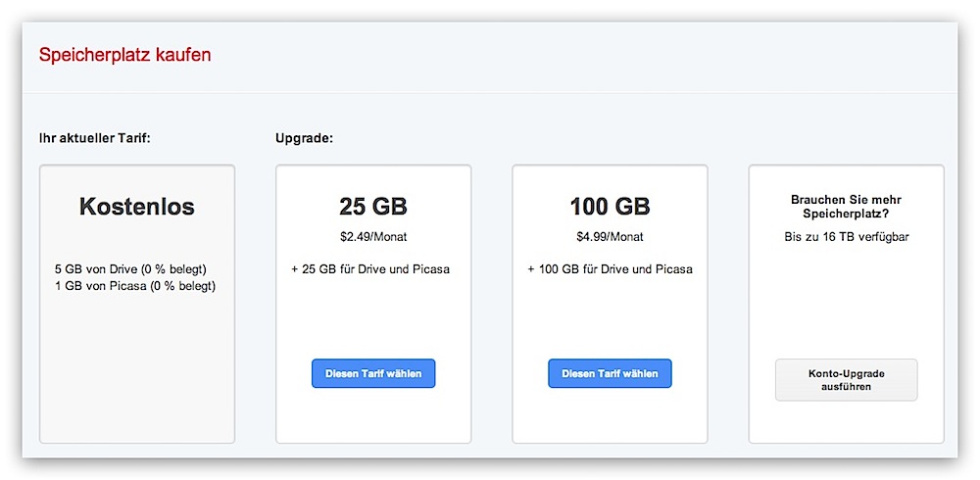Click the + 100 GB für Drive description
This screenshot has width=980, height=480.
point(610,268)
